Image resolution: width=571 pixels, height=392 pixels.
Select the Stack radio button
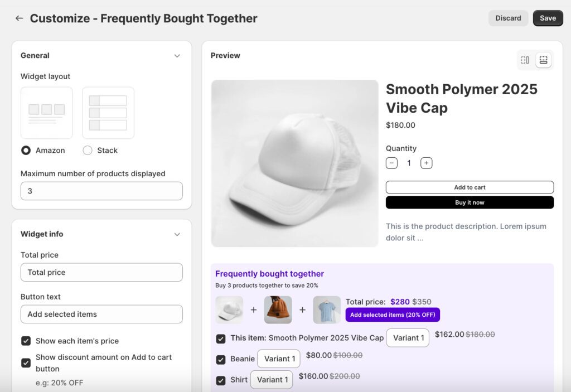click(88, 151)
